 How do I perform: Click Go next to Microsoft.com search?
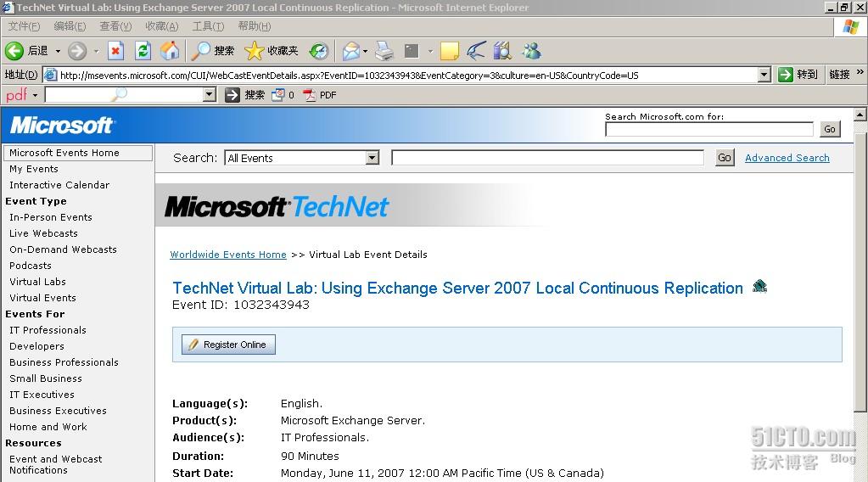(829, 129)
